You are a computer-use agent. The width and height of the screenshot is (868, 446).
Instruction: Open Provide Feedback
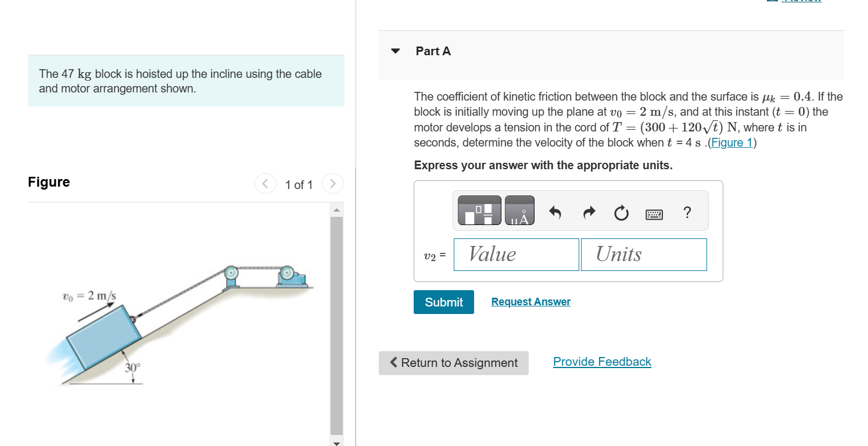coord(602,361)
